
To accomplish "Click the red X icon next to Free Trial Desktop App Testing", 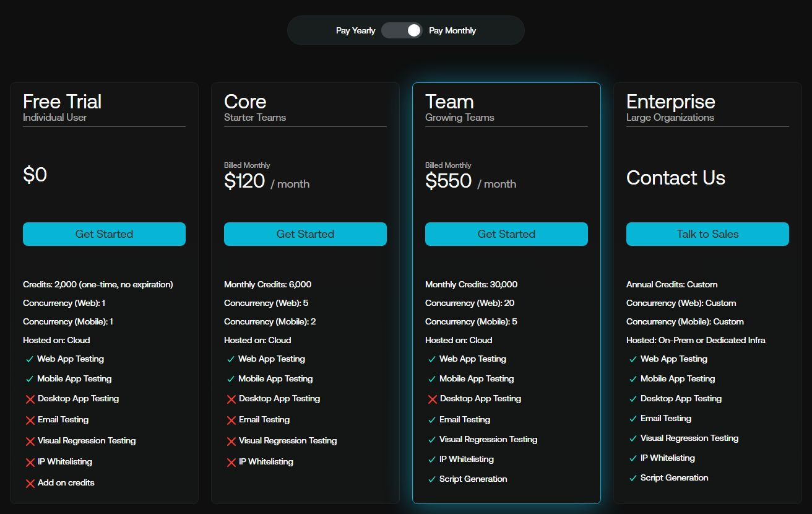I will [30, 399].
